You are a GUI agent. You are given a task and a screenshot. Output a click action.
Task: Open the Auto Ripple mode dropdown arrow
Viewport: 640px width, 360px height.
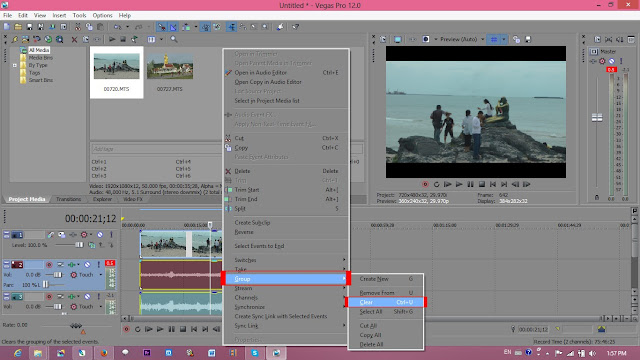pyautogui.click(x=196, y=27)
